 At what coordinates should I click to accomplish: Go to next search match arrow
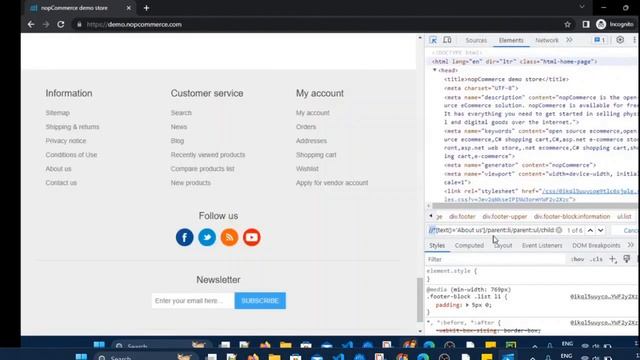(x=601, y=230)
